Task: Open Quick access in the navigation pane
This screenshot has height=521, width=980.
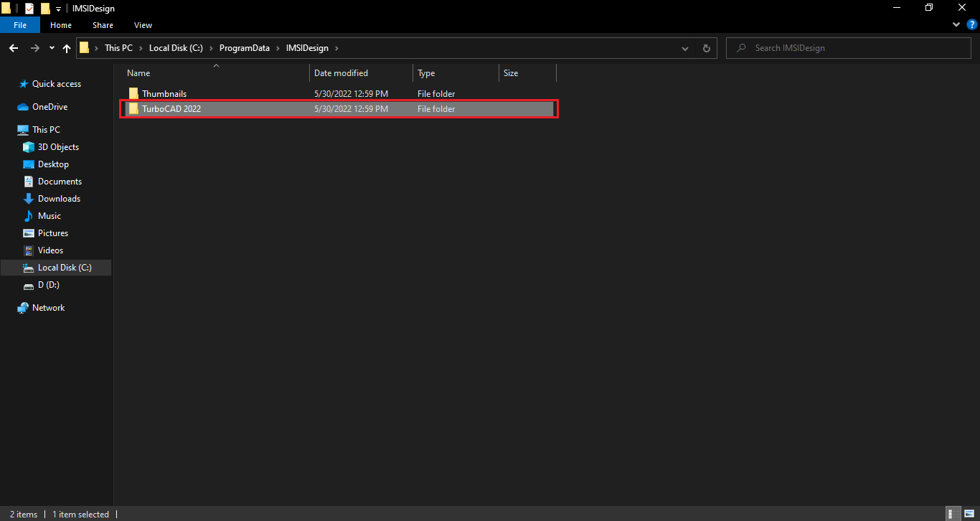Action: coord(57,84)
